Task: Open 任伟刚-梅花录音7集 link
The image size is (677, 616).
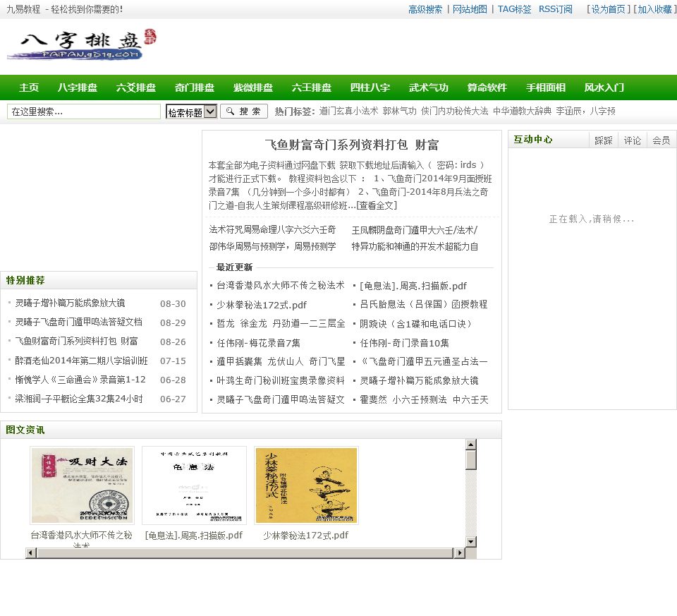Action: point(259,343)
